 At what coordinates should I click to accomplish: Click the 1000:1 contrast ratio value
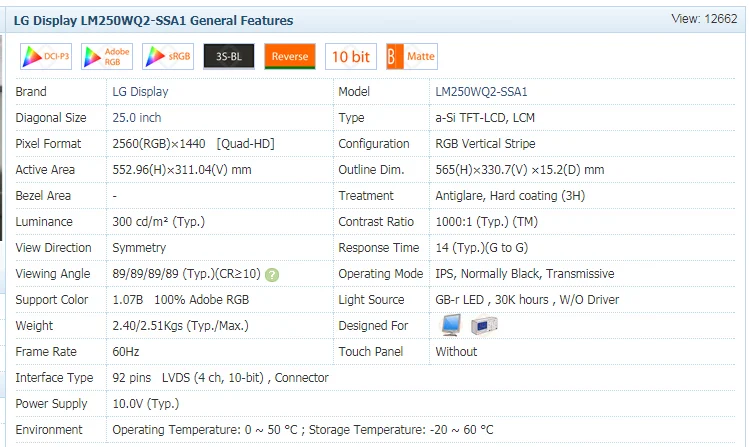[x=486, y=222]
